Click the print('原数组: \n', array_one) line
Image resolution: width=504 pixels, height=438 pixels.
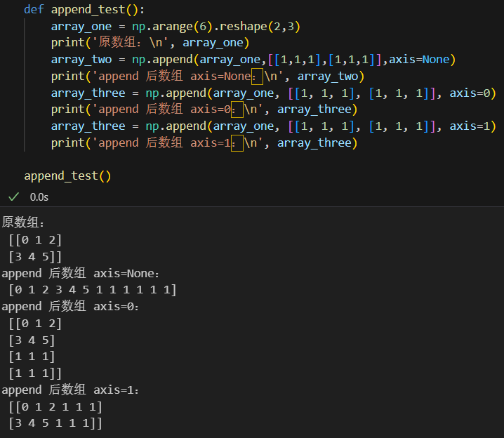click(150, 43)
